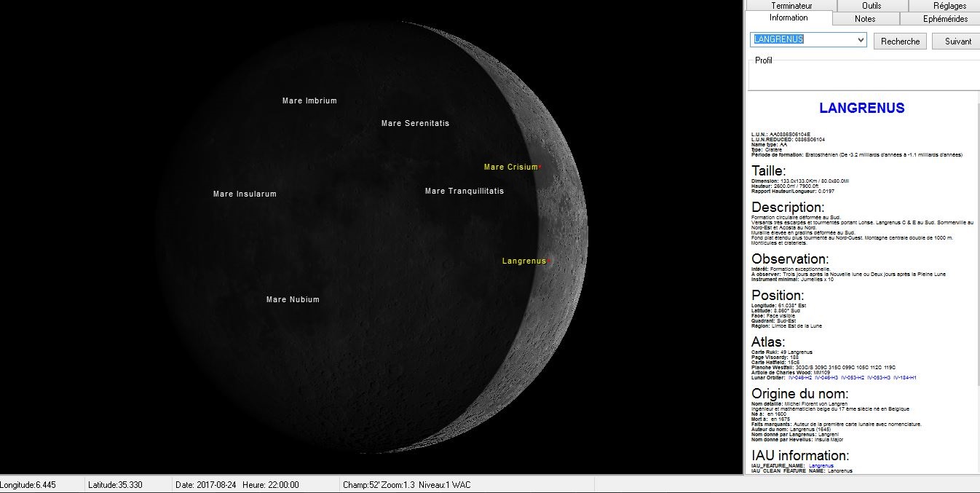
Task: Click the Observation: section heading
Action: click(x=790, y=259)
